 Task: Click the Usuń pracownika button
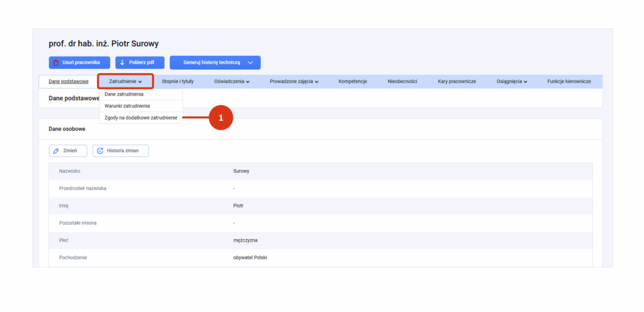tap(79, 63)
